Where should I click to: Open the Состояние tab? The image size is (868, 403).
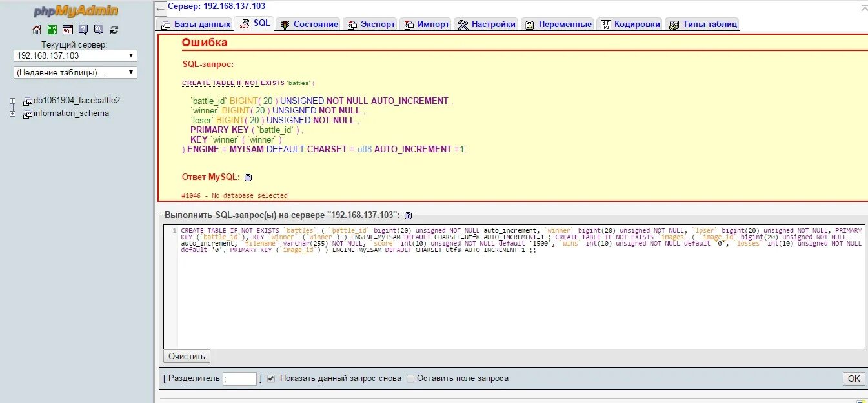pos(308,24)
